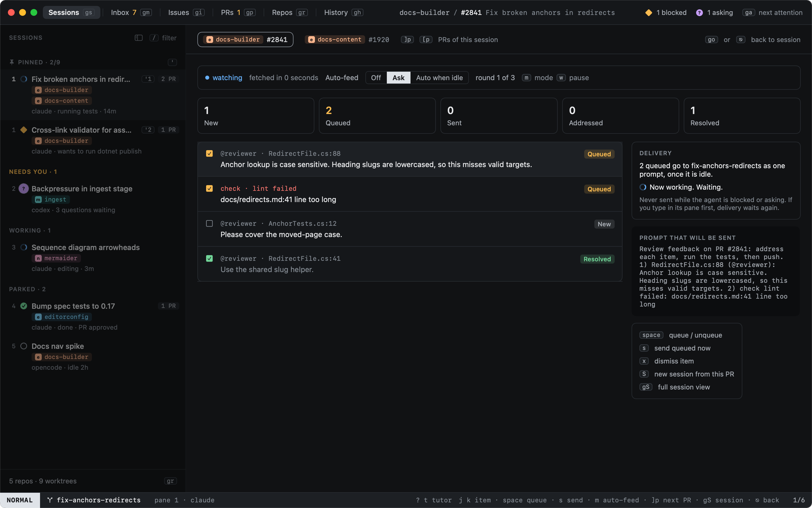Uncheck the lint failed check item
812x508 pixels.
click(x=209, y=189)
